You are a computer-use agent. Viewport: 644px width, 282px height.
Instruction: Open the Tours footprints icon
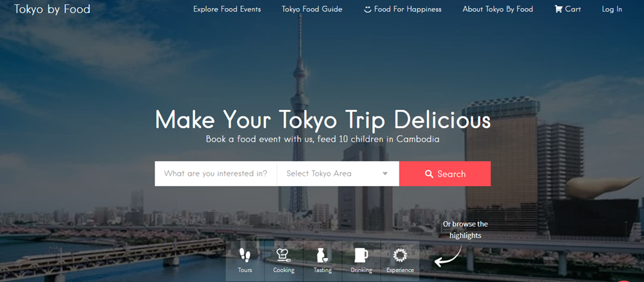click(x=245, y=255)
